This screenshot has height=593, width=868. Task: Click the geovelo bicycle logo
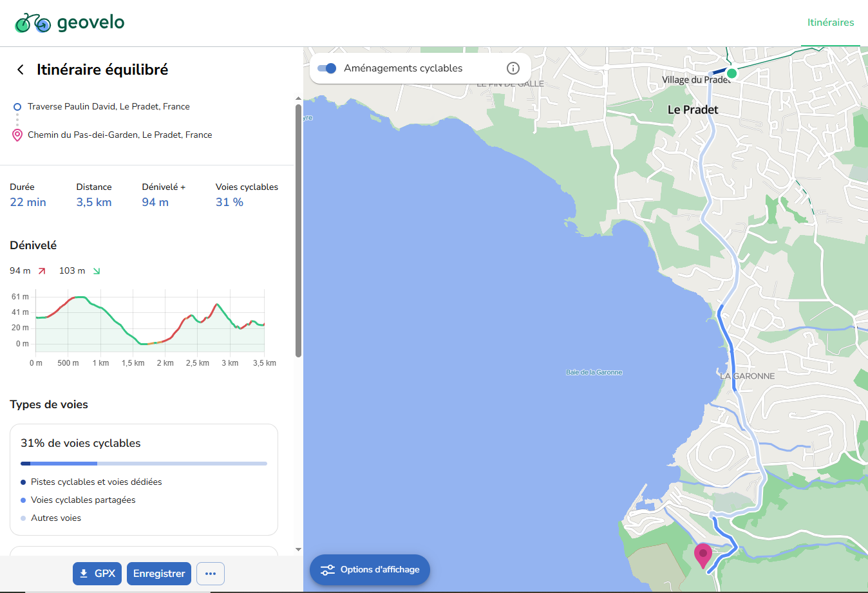[33, 23]
